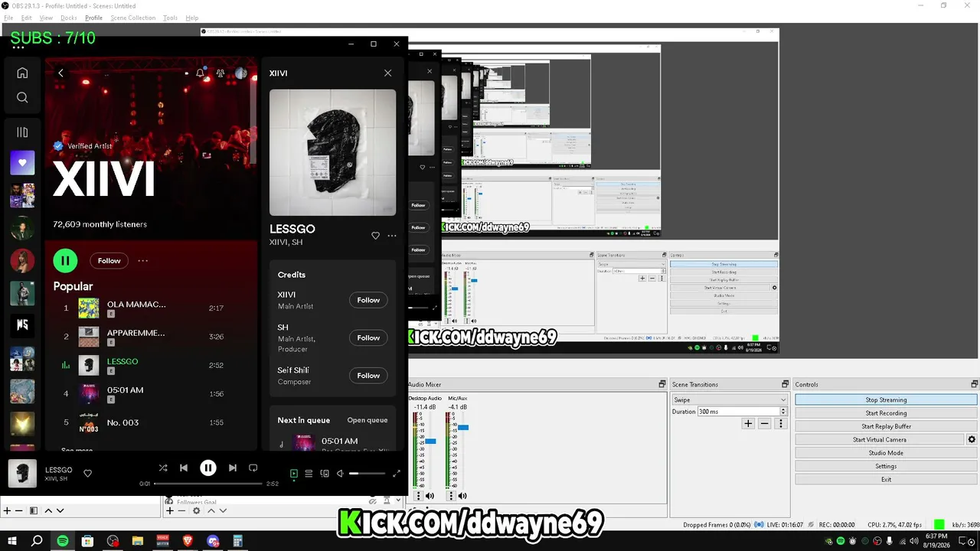Open the Profile menu in OBS

coord(93,18)
